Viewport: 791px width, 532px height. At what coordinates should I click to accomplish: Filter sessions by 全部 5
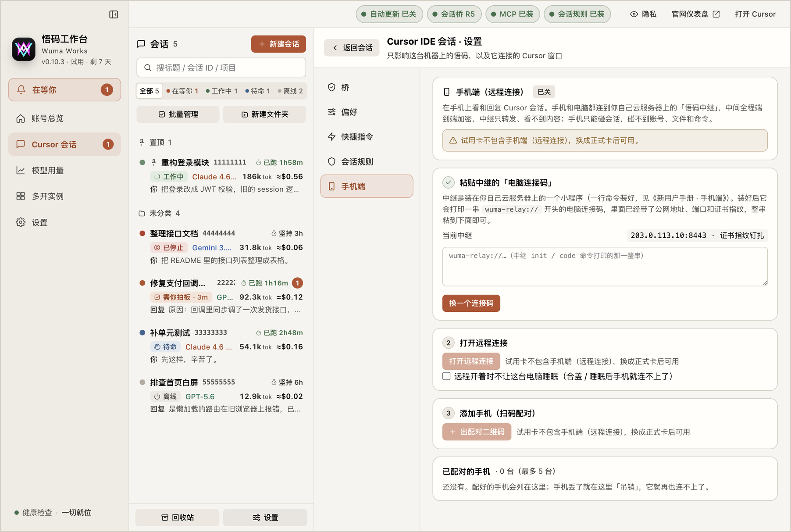tap(149, 91)
